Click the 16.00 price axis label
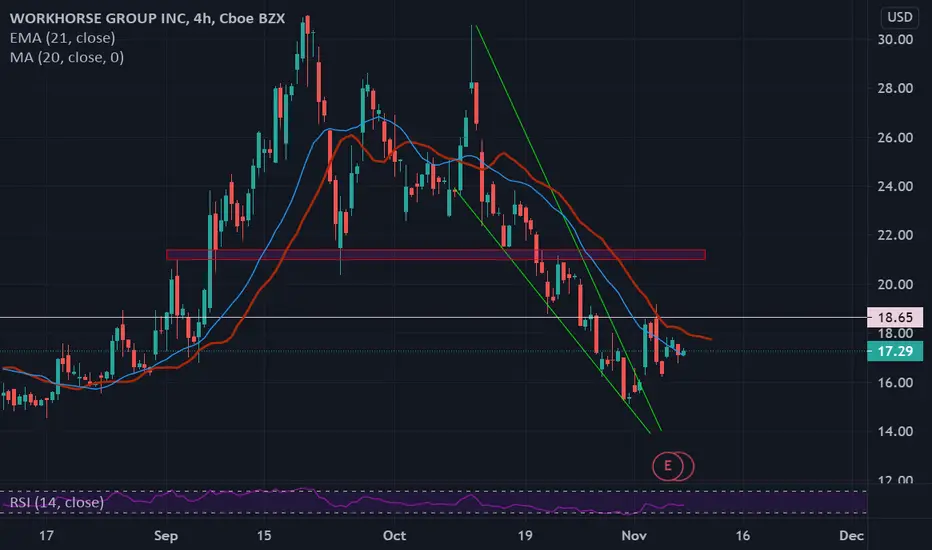This screenshot has height=550, width=932. tap(895, 383)
